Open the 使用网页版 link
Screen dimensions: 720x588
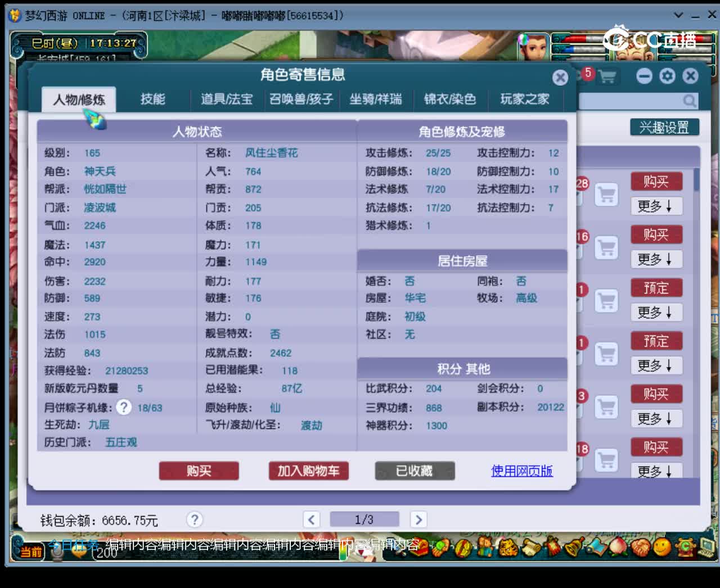tap(522, 471)
